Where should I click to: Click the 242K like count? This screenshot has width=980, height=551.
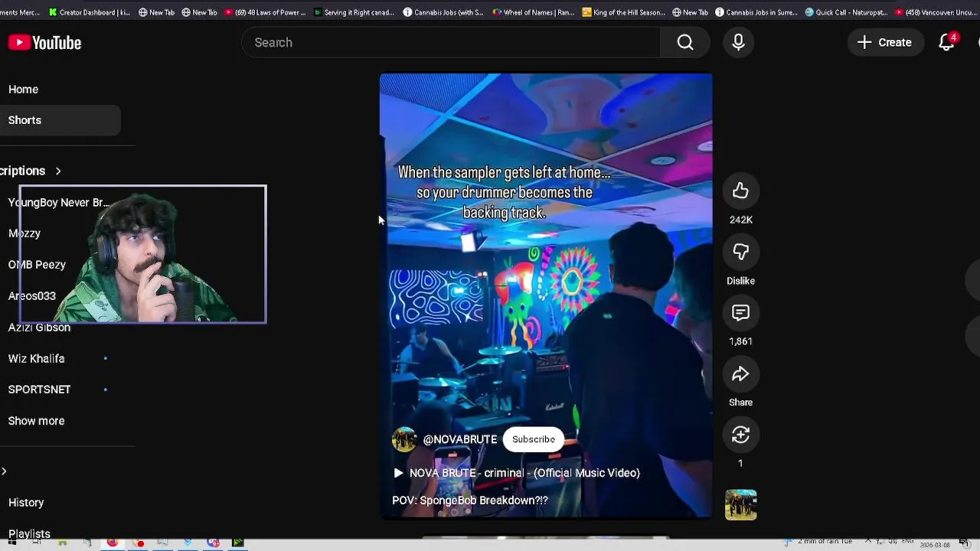[x=740, y=220]
